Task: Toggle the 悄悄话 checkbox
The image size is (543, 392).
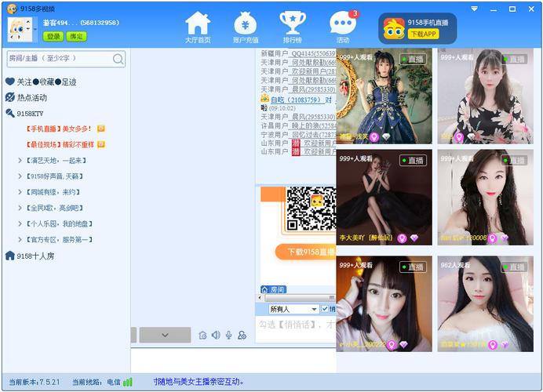Action: pyautogui.click(x=325, y=309)
